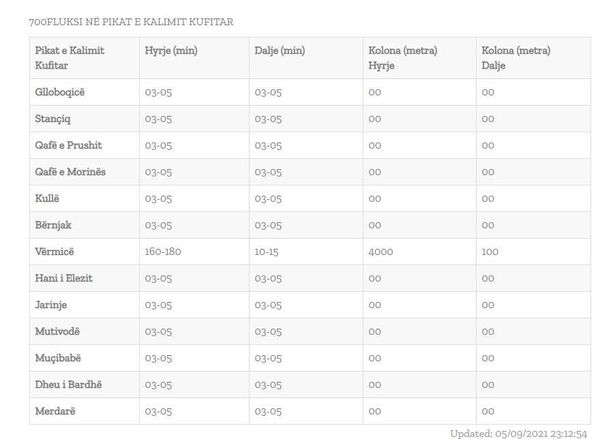600x439 pixels.
Task: Select the 4000 column length cell
Action: click(x=381, y=252)
